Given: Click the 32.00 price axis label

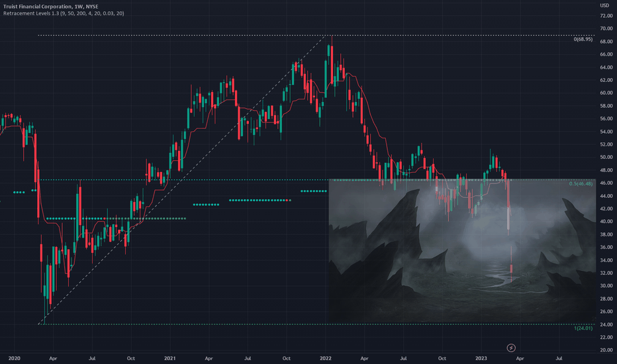Looking at the screenshot, I should pos(606,273).
